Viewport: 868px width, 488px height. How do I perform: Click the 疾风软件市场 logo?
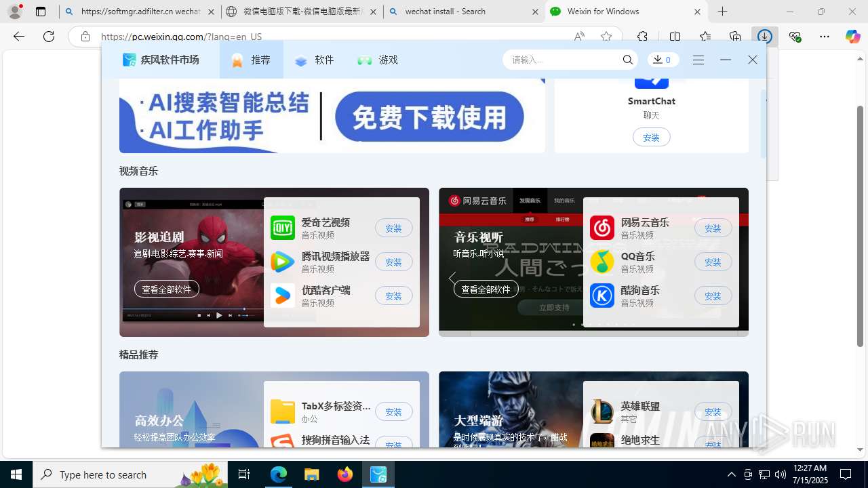point(161,60)
